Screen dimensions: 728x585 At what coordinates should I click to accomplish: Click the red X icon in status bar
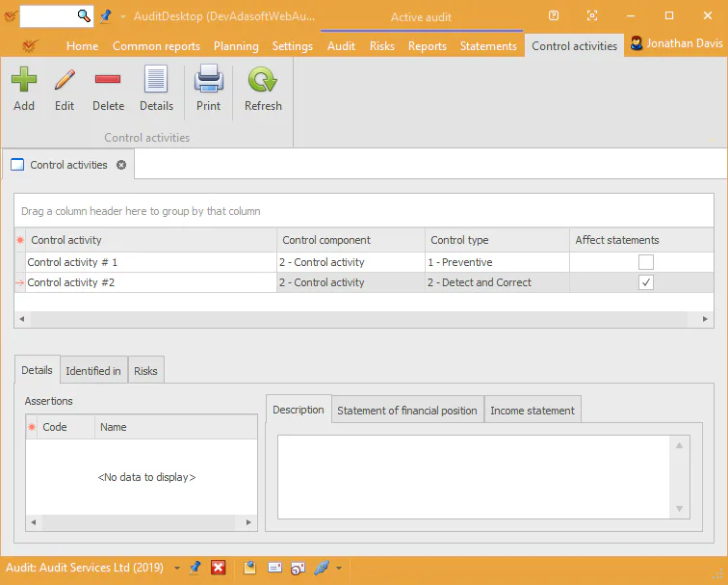(219, 568)
